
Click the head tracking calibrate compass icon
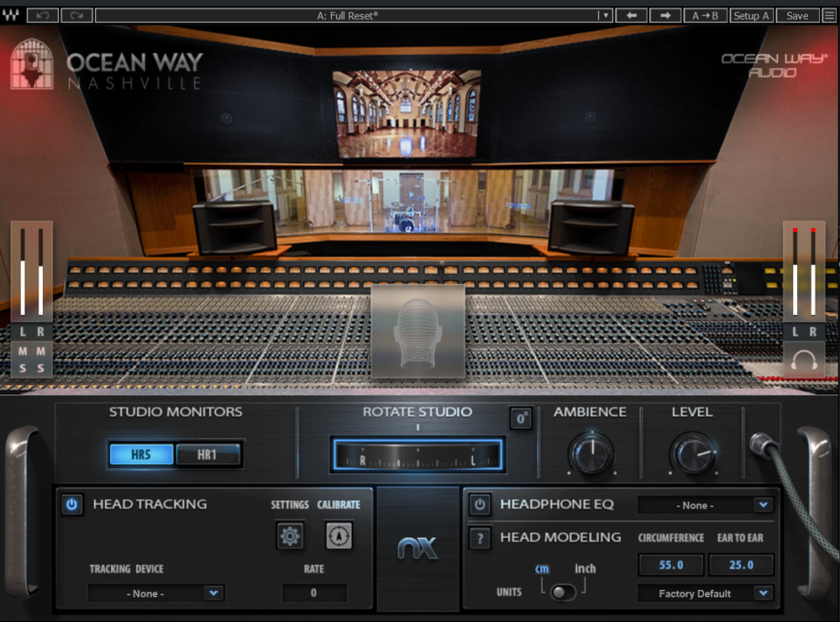[339, 535]
